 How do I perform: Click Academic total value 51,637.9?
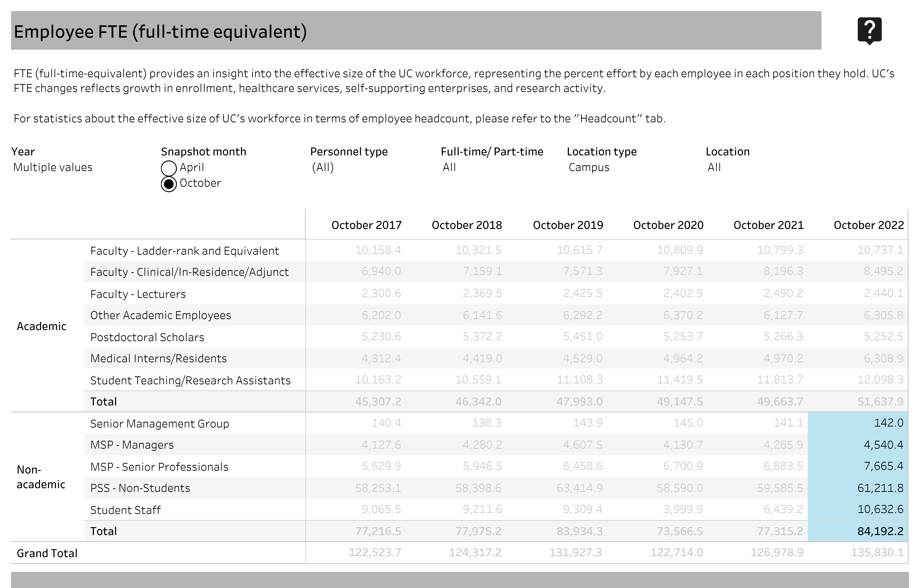(x=880, y=401)
